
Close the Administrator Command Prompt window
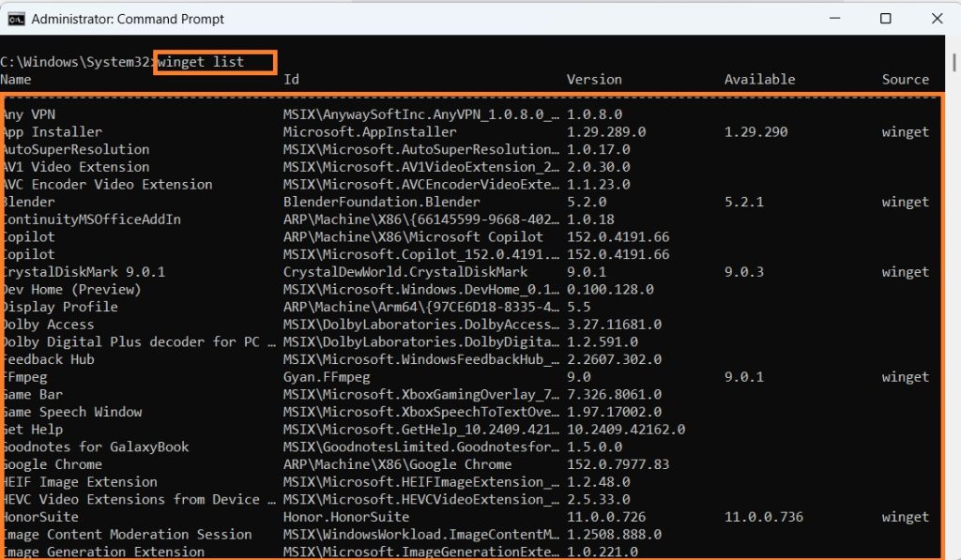(x=938, y=19)
